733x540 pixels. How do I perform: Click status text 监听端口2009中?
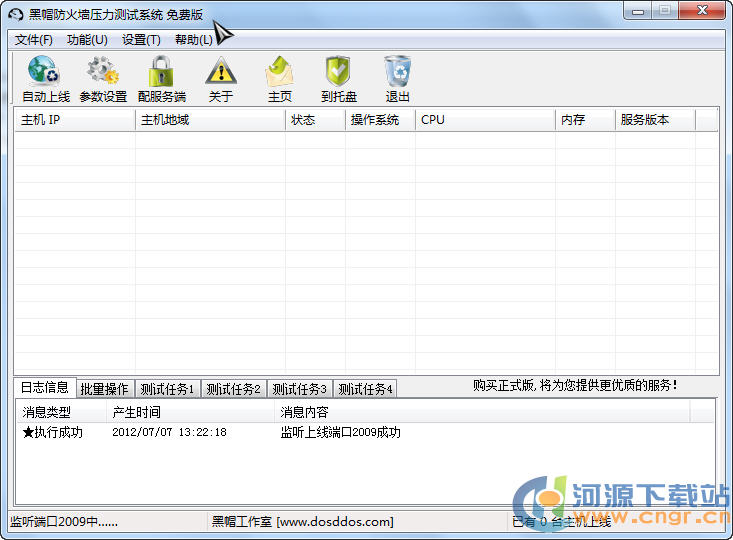64,521
